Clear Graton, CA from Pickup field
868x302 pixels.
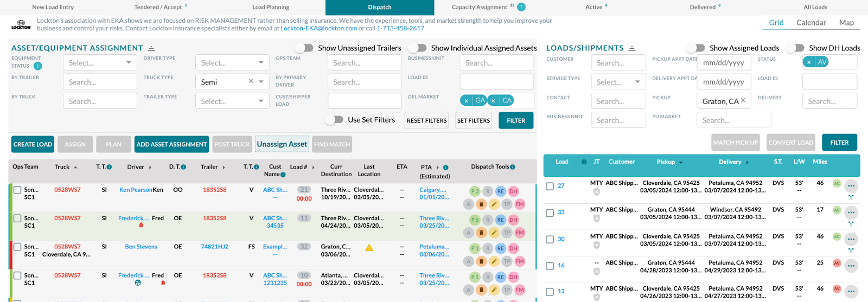[x=743, y=100]
